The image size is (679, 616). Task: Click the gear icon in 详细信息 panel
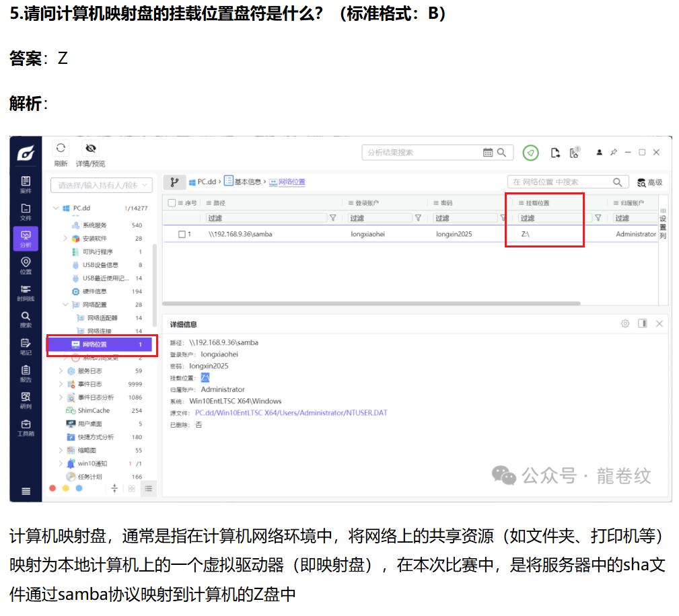click(625, 323)
